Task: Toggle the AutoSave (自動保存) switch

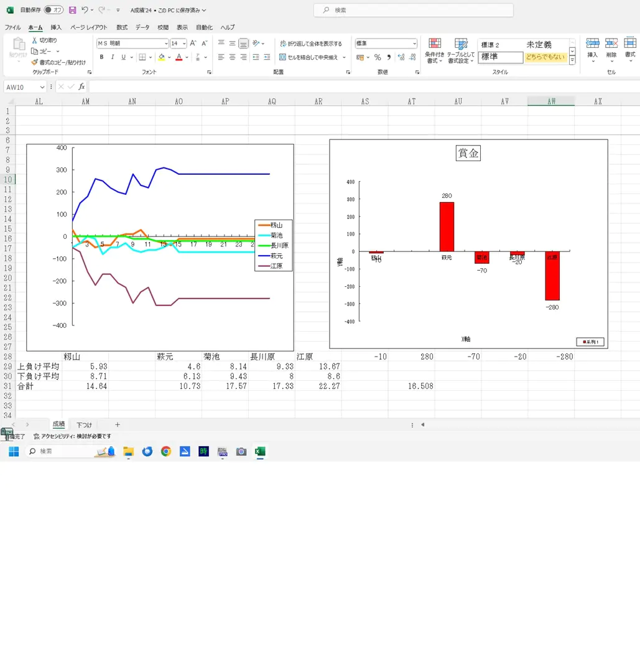Action: [x=53, y=10]
